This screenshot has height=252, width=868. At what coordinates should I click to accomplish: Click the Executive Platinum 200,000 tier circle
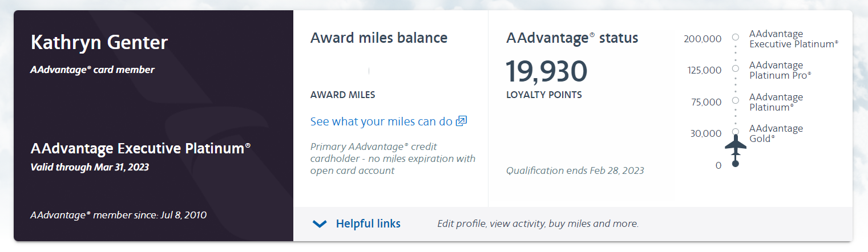736,37
